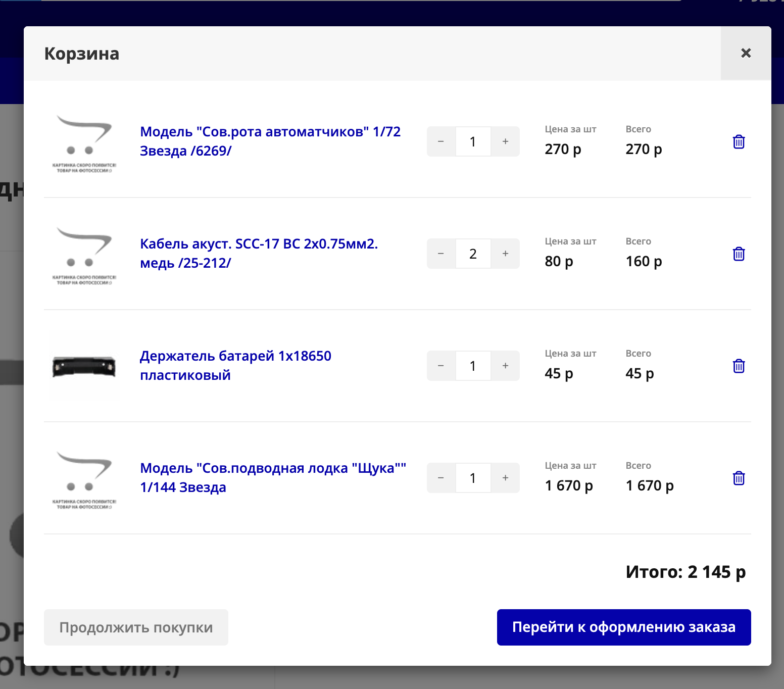Close the Корзина dialog

746,53
